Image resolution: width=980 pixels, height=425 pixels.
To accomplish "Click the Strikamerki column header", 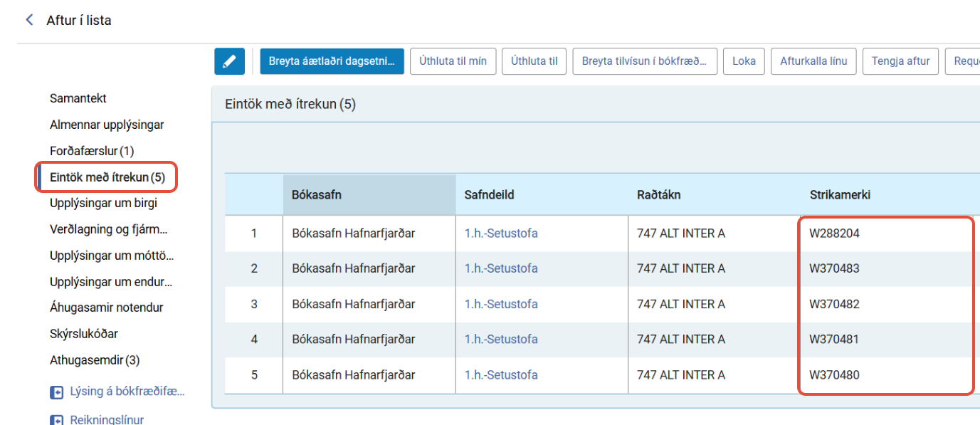I will (840, 194).
